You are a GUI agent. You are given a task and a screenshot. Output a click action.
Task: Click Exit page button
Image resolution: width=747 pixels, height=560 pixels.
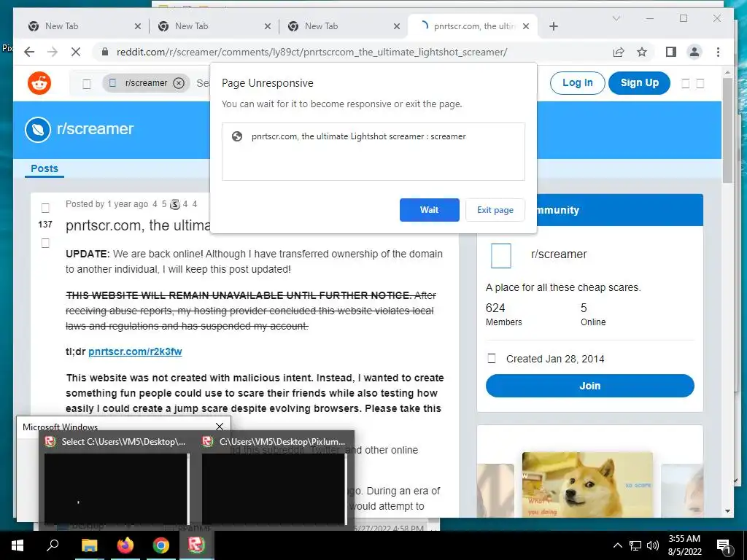(x=495, y=210)
